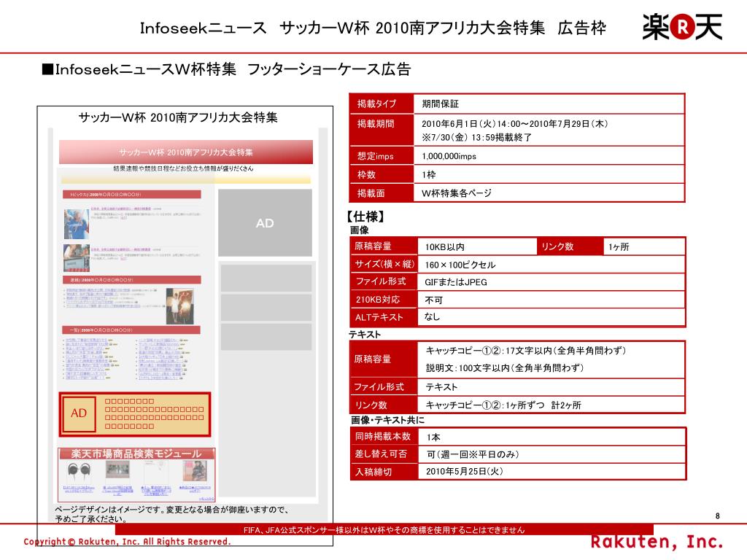
Task: Click the Copyright © Rakuten, Inc. text
Action: click(x=127, y=542)
